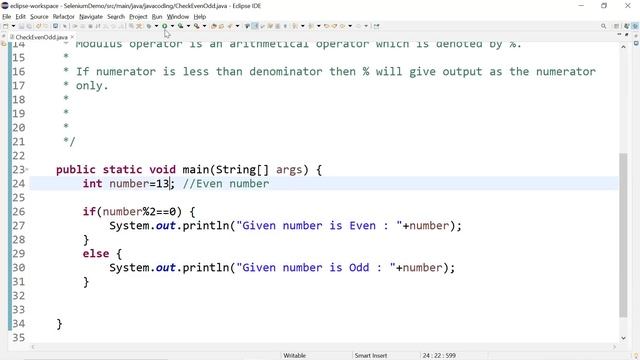The height and width of the screenshot is (360, 640).
Task: Click the New Java Class toolbar icon
Action: coord(222,26)
